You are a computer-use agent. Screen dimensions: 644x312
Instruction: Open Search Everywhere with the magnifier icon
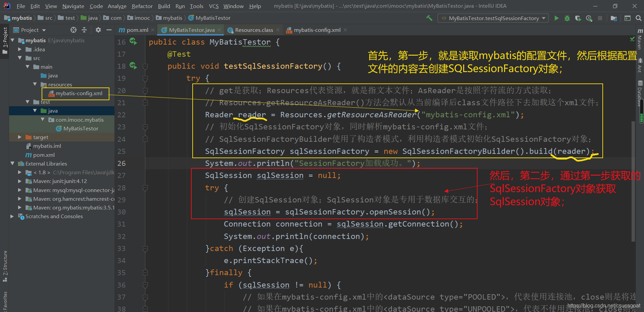(638, 18)
